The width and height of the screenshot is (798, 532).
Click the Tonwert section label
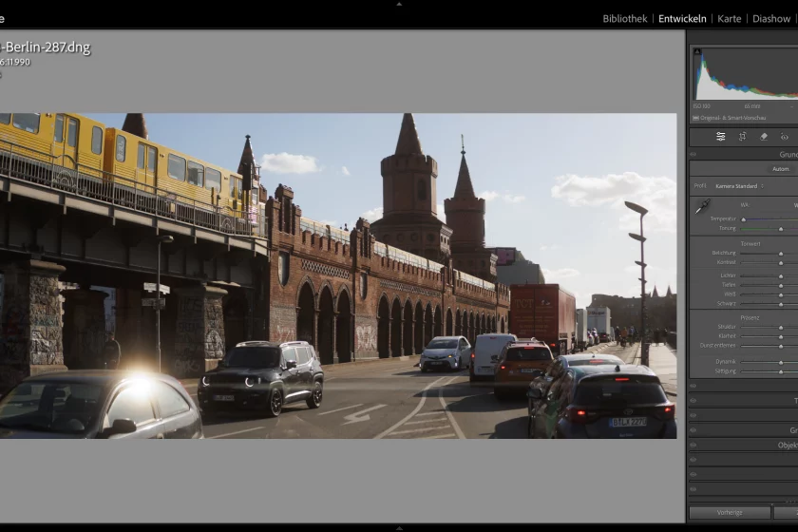coord(750,244)
